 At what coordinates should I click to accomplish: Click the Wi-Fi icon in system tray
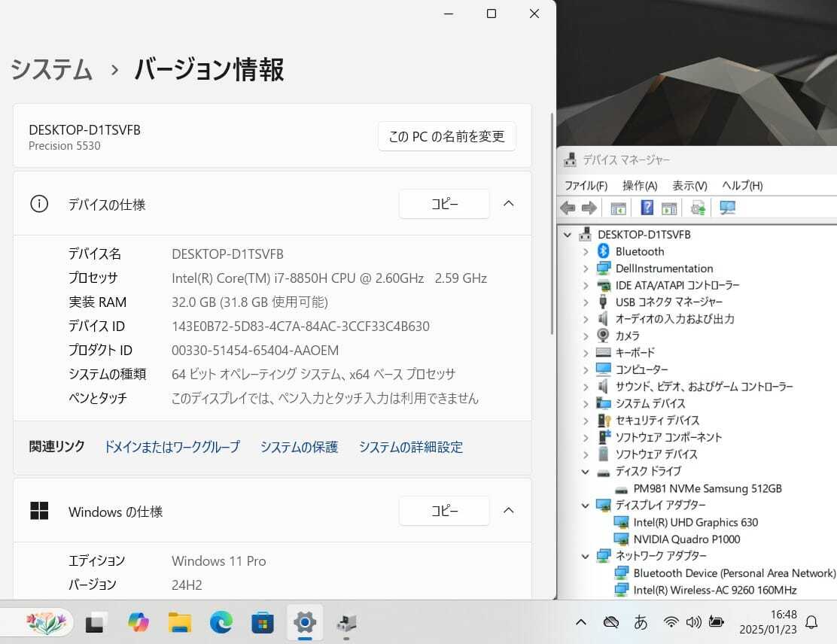(671, 621)
